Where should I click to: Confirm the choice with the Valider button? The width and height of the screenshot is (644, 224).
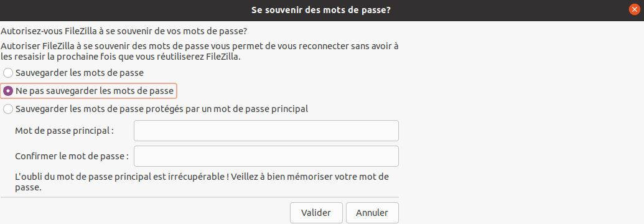(x=316, y=213)
